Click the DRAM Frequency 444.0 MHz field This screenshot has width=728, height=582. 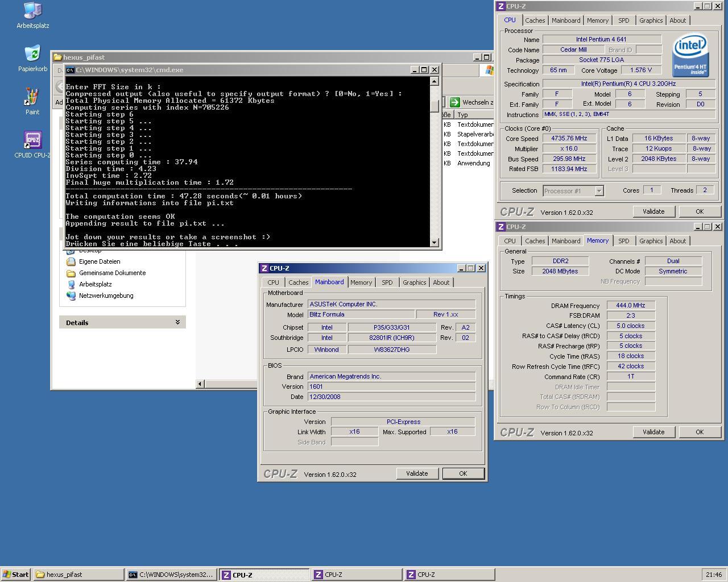pos(631,305)
